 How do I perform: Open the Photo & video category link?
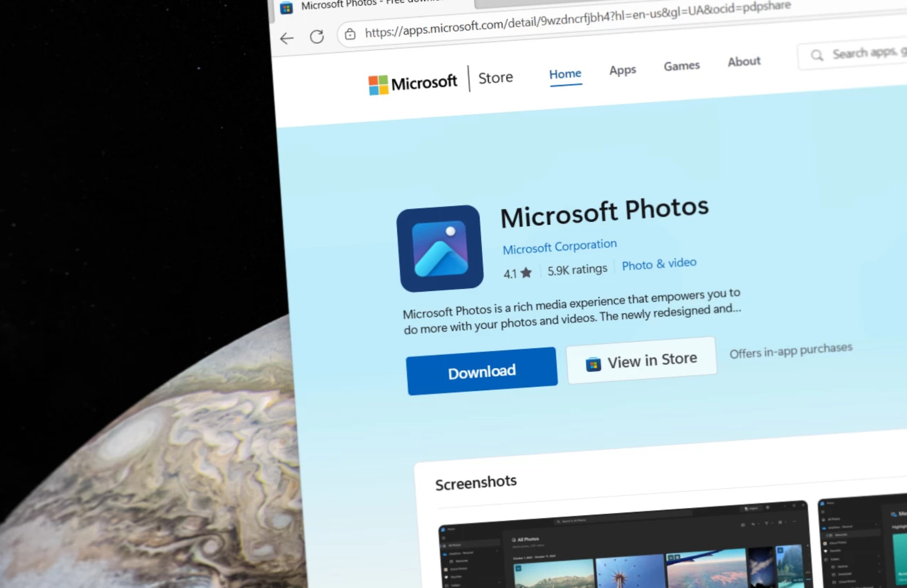(x=659, y=264)
